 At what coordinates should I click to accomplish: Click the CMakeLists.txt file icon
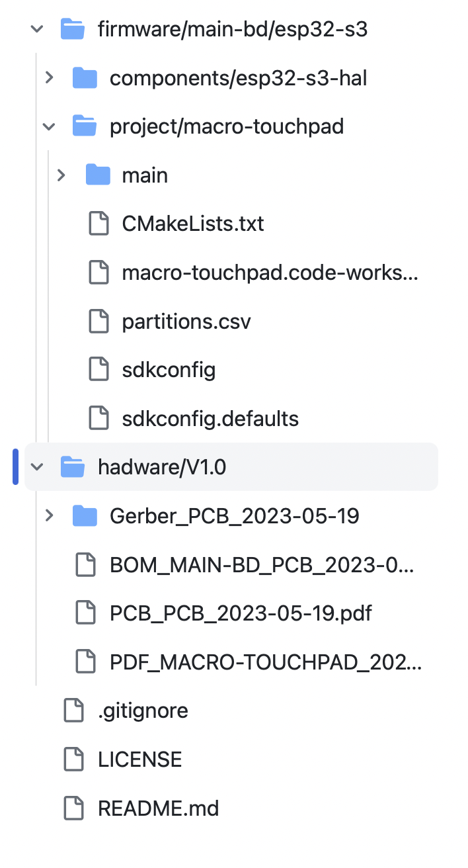(x=98, y=224)
